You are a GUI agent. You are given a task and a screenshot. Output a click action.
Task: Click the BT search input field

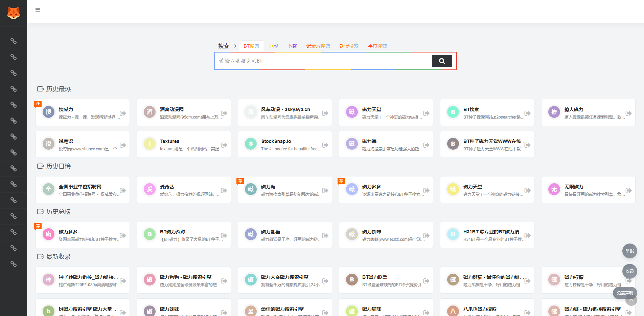(321, 61)
